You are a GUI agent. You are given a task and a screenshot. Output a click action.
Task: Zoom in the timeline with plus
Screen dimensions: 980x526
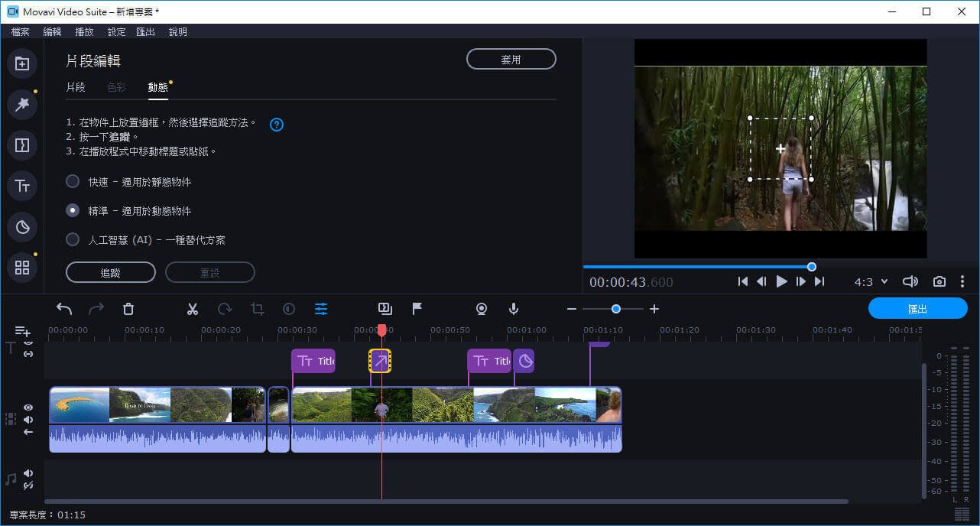coord(654,309)
